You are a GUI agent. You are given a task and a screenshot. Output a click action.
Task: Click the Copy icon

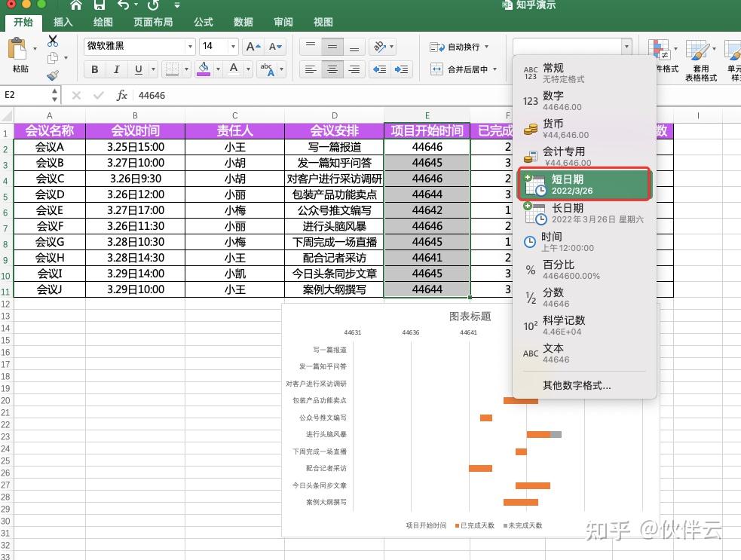(53, 57)
